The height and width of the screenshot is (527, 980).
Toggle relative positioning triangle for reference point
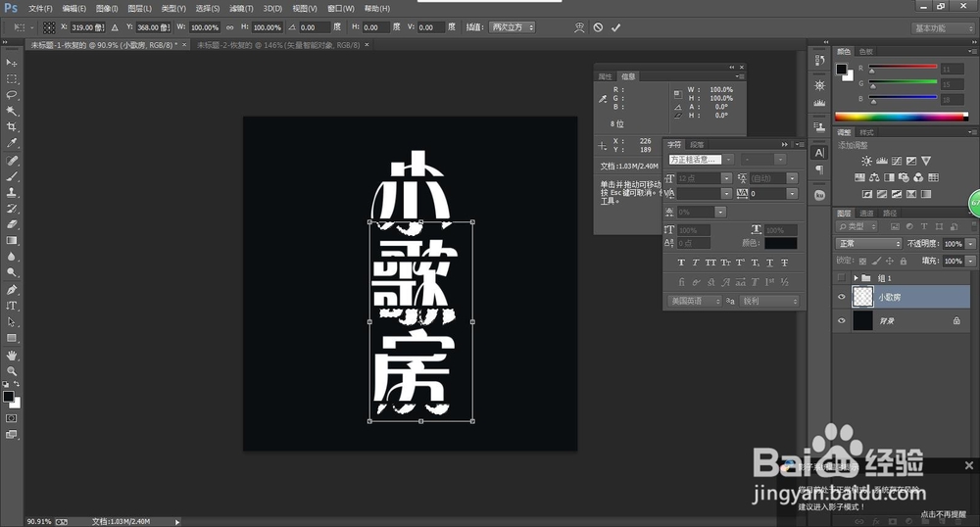[115, 27]
